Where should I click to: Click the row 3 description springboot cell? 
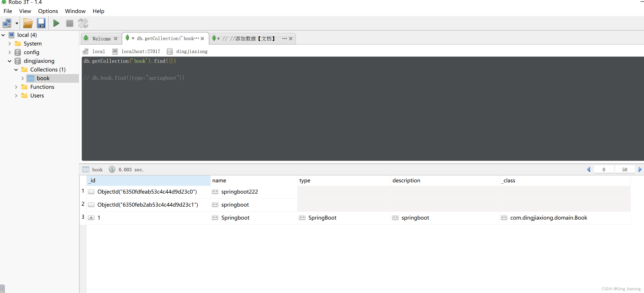pos(445,218)
